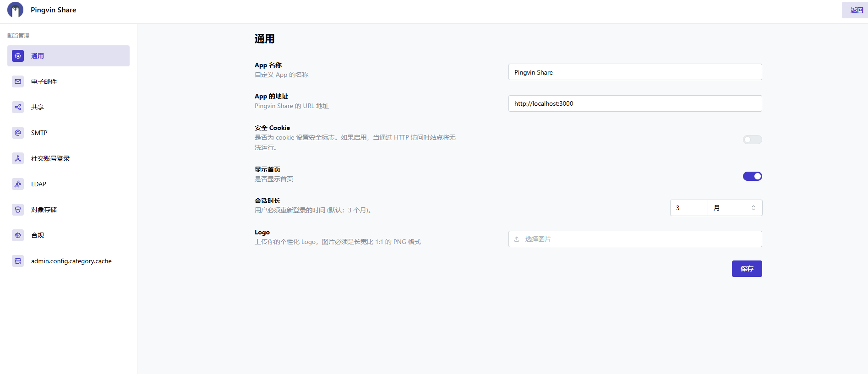Screen dimensions: 868x374
Task: Click the 保存 save button
Action: (x=747, y=269)
